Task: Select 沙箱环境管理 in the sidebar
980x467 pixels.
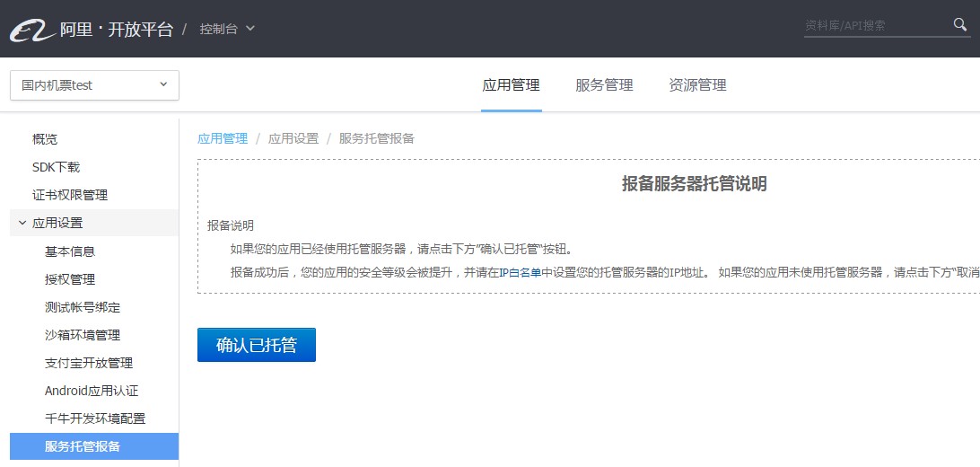Action: pos(83,335)
